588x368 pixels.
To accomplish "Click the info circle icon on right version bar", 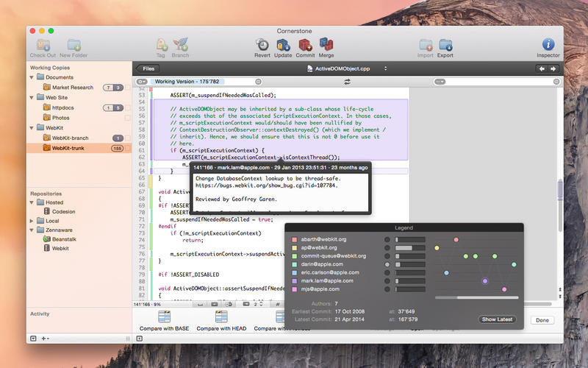I will pyautogui.click(x=556, y=82).
